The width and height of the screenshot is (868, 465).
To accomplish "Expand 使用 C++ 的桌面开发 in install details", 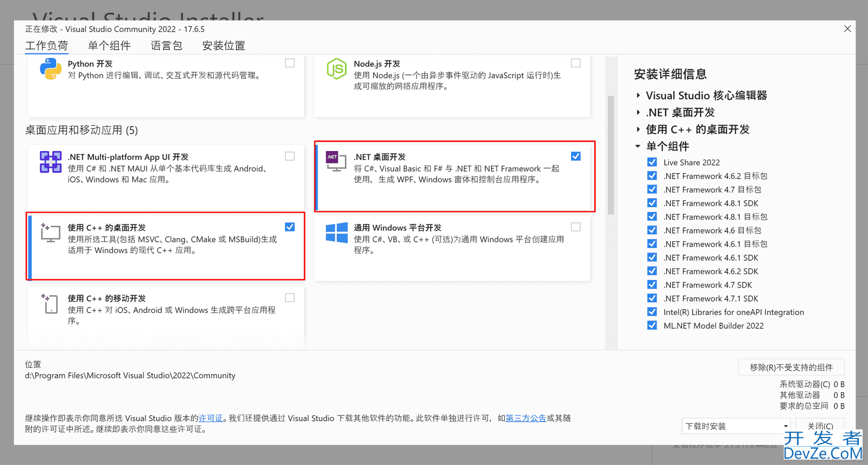I will [638, 129].
